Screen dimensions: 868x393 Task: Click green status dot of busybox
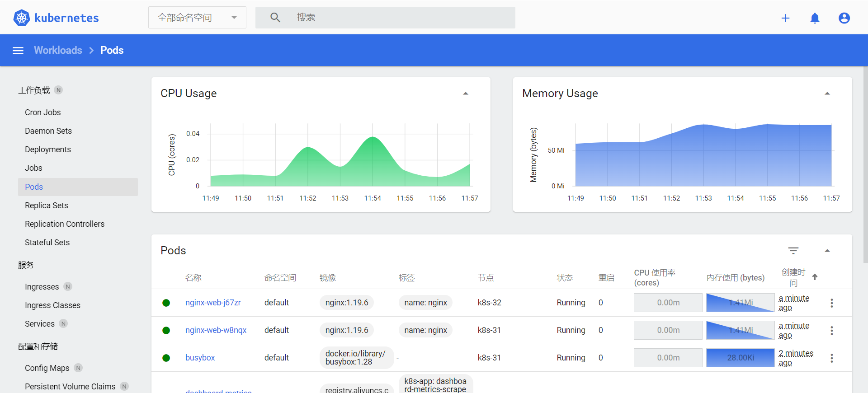pos(166,358)
